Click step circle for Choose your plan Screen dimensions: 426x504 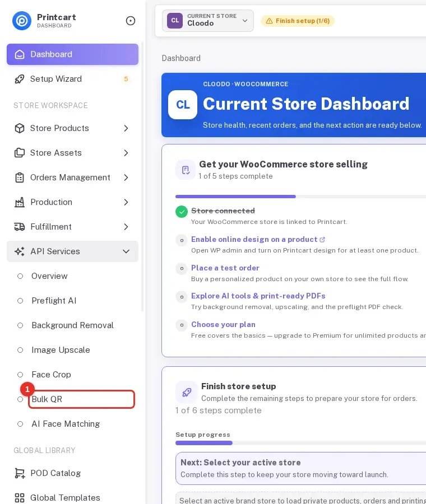pyautogui.click(x=182, y=325)
